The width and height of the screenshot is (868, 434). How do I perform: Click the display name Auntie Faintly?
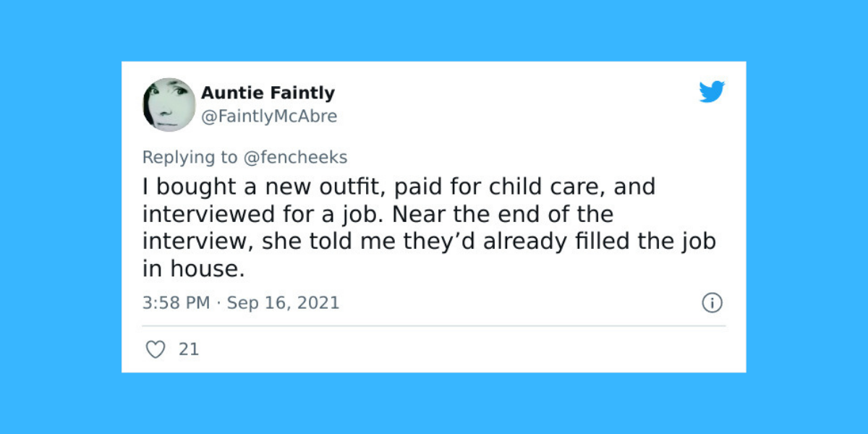tap(268, 93)
